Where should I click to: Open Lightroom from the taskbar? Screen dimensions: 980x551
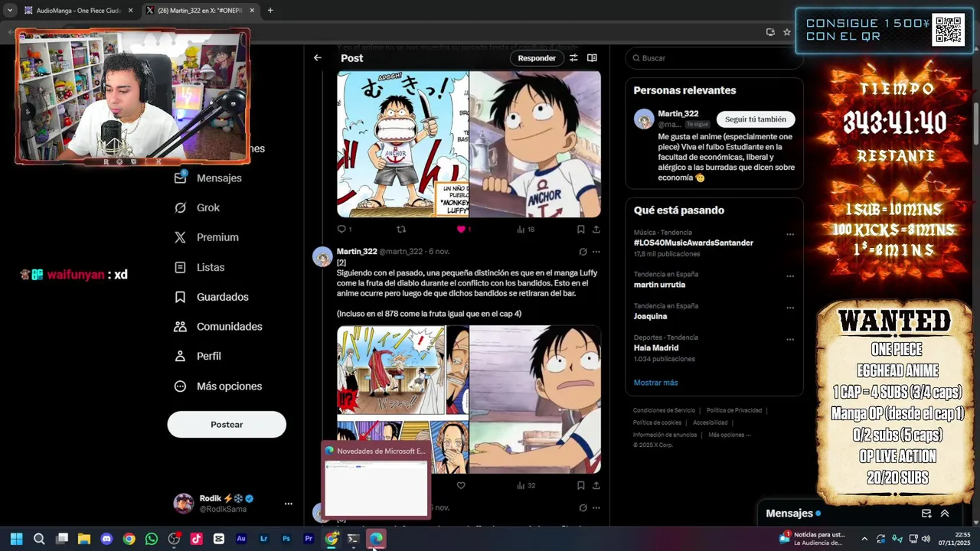coord(264,539)
